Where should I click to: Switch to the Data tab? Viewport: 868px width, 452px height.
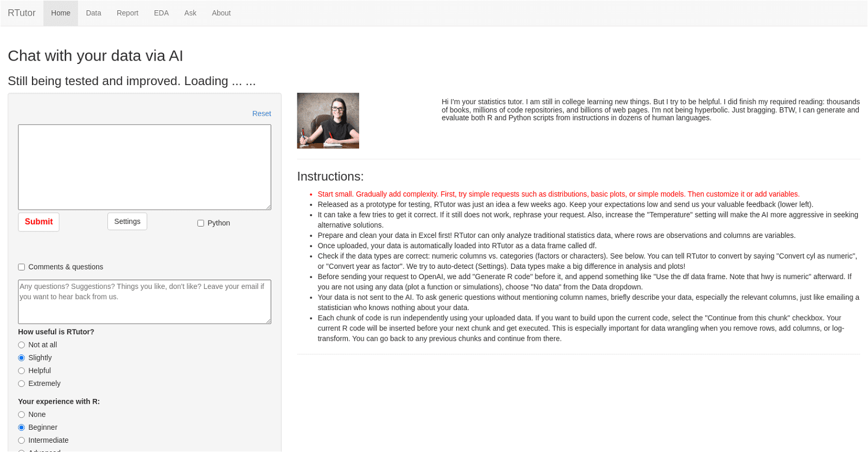[x=93, y=13]
